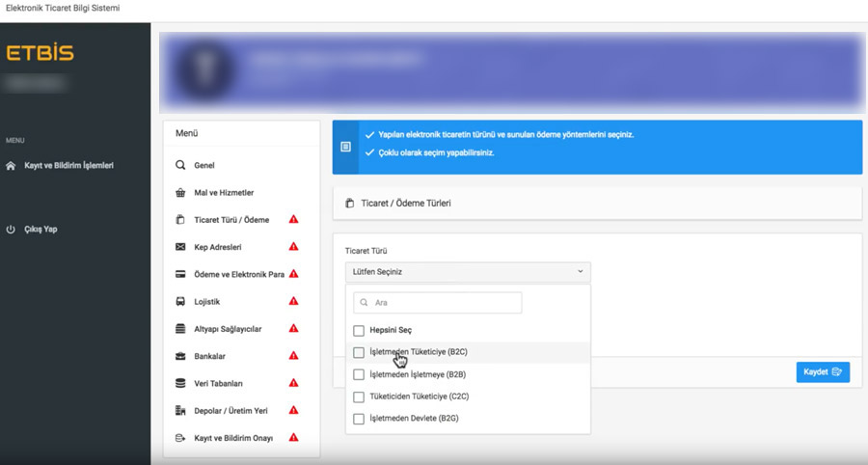Click the red warning icon next to Bankalar
The image size is (868, 465).
click(293, 355)
